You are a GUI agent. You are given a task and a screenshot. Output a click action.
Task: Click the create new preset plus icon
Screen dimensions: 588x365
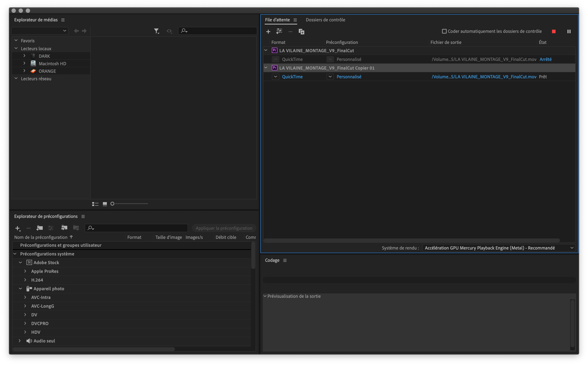pos(17,228)
